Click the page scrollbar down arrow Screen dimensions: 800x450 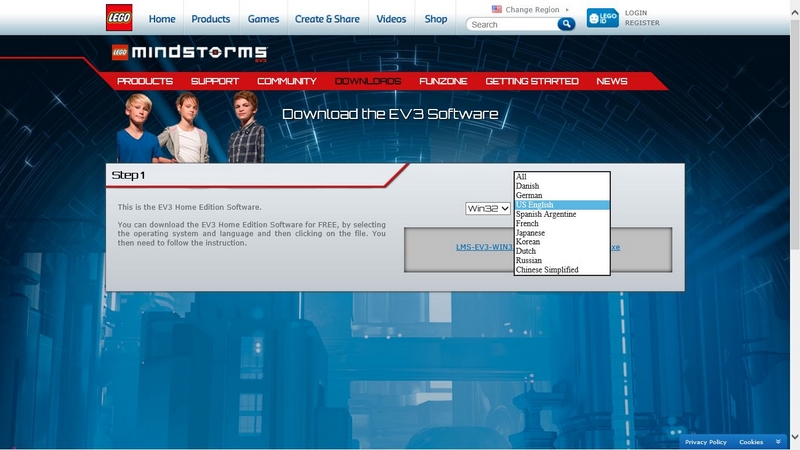795,436
